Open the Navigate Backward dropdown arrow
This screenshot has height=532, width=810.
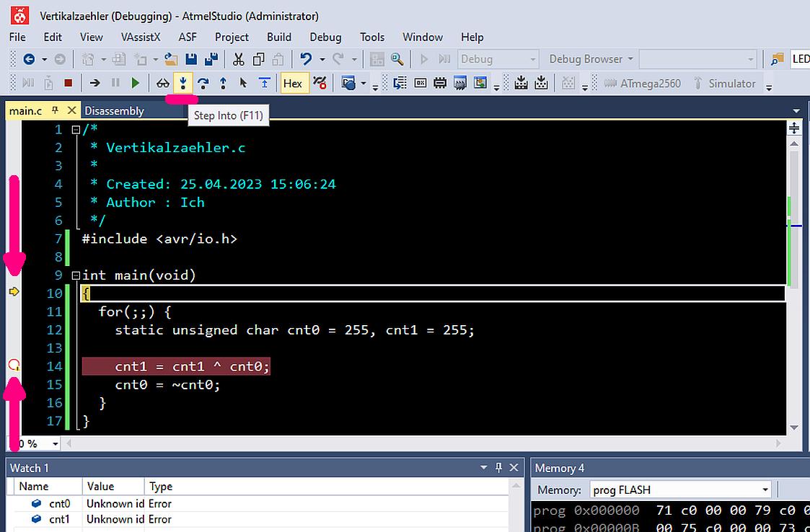coord(45,59)
